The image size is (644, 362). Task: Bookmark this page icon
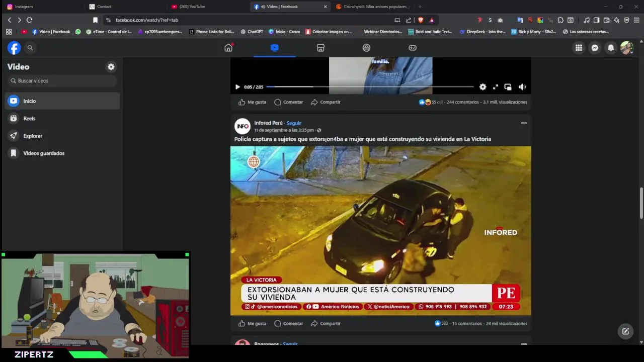tap(95, 20)
